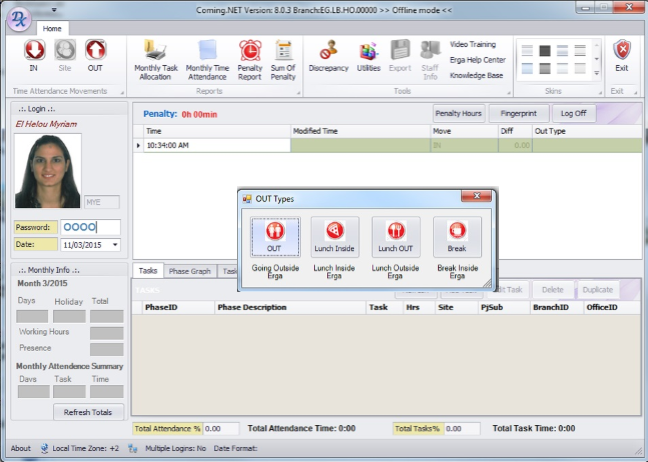The height and width of the screenshot is (462, 648).
Task: Choose the Break out type button
Action: click(x=457, y=237)
